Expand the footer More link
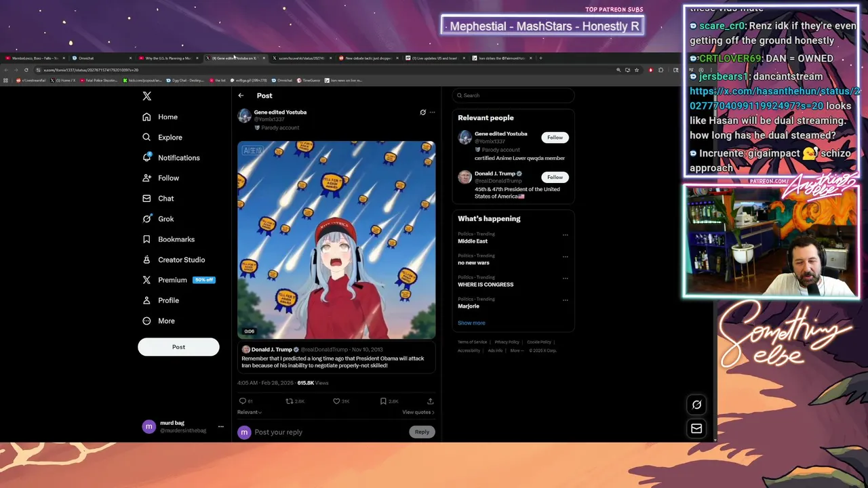Screen dimensions: 868x488 pyautogui.click(x=516, y=350)
